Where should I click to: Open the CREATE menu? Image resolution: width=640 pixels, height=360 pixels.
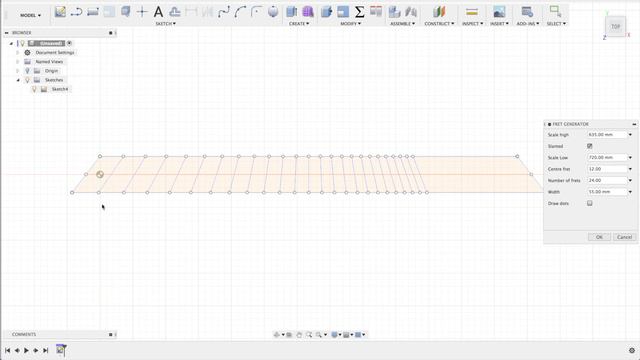[299, 24]
